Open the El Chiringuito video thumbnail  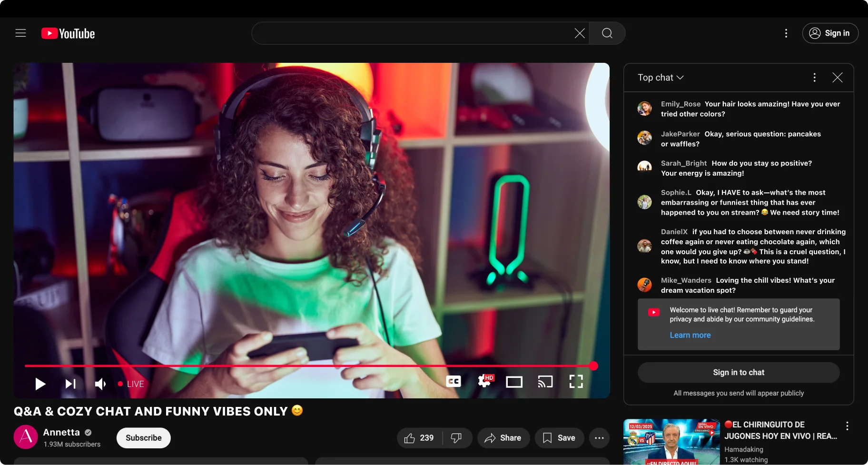(671, 442)
